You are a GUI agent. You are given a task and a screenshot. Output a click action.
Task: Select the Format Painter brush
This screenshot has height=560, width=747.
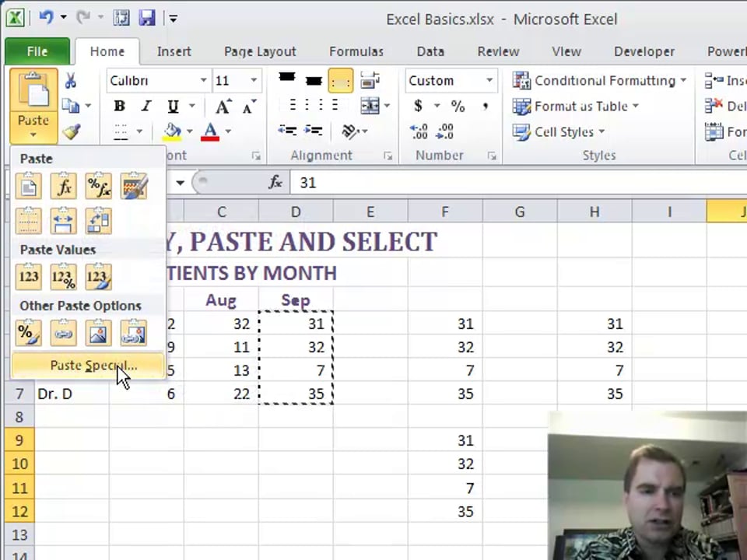click(71, 132)
